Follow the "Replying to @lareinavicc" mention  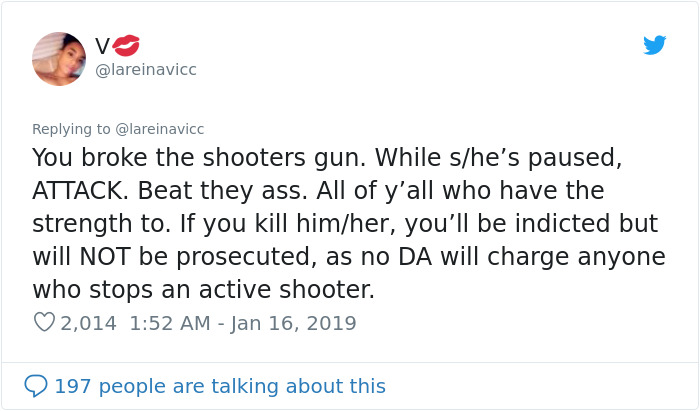coord(160,129)
